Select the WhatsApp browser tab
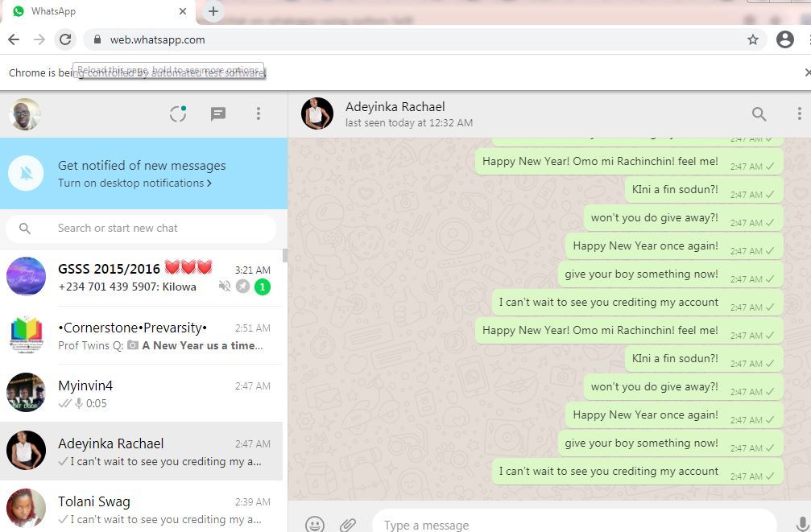Viewport: 811px width, 532px height. pos(97,11)
